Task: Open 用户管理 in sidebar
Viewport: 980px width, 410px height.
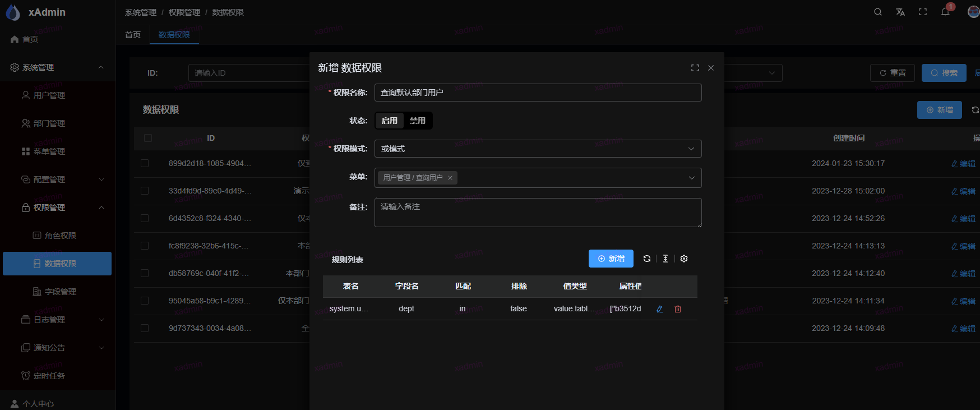Action: coord(58,95)
